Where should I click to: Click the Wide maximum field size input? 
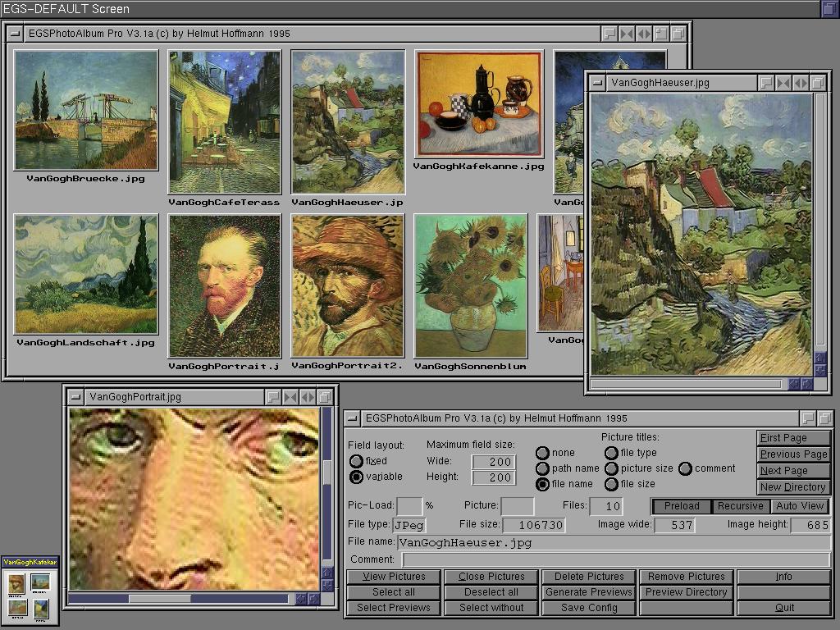pyautogui.click(x=494, y=462)
